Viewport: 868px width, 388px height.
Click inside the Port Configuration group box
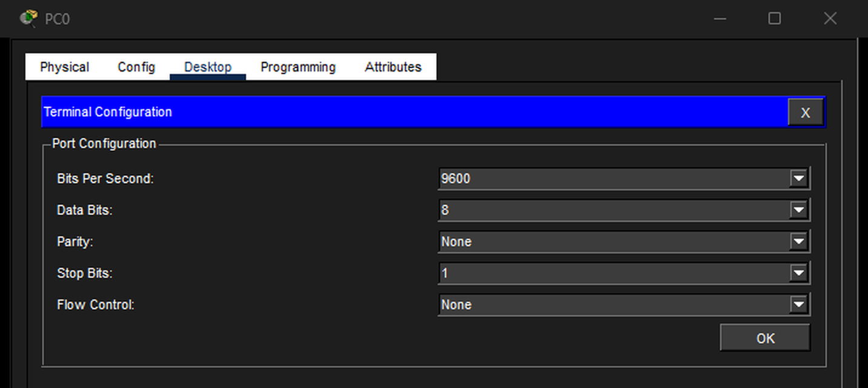click(242, 339)
